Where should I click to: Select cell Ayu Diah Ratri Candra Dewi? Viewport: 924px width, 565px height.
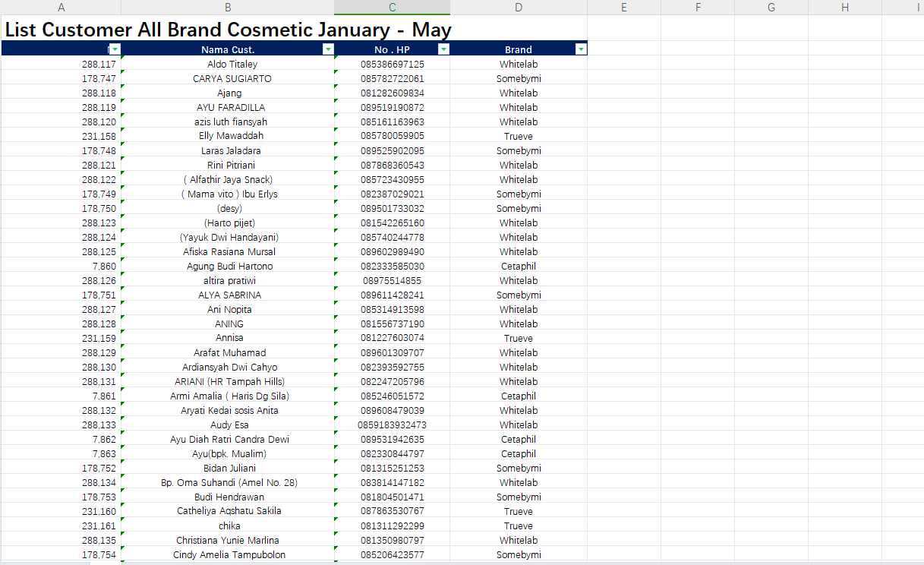228,440
